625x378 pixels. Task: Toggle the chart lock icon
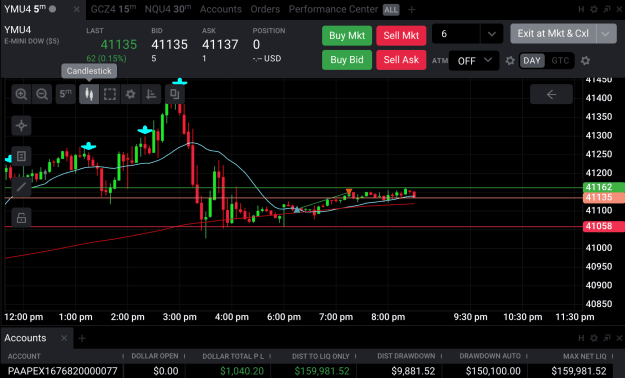pos(21,218)
